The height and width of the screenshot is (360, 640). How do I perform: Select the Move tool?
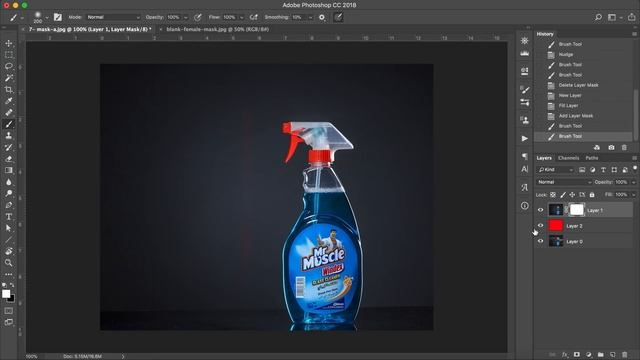[9, 43]
